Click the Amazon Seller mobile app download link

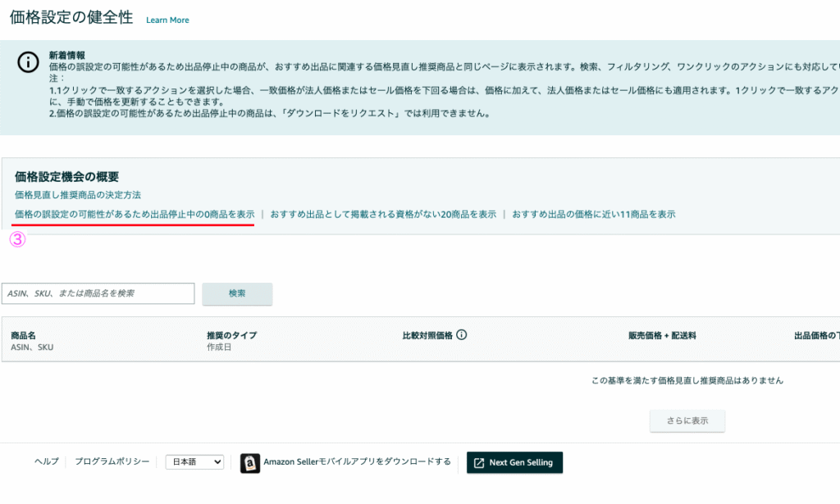357,462
